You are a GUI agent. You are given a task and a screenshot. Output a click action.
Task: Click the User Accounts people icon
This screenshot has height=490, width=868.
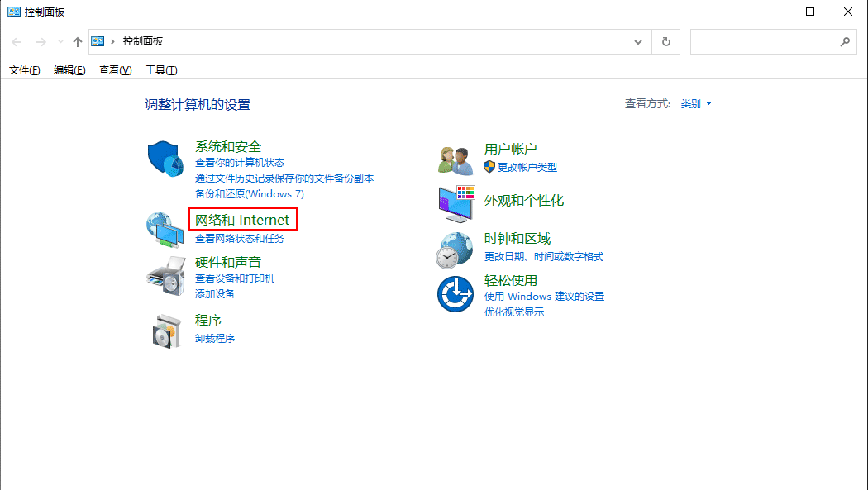coord(455,159)
